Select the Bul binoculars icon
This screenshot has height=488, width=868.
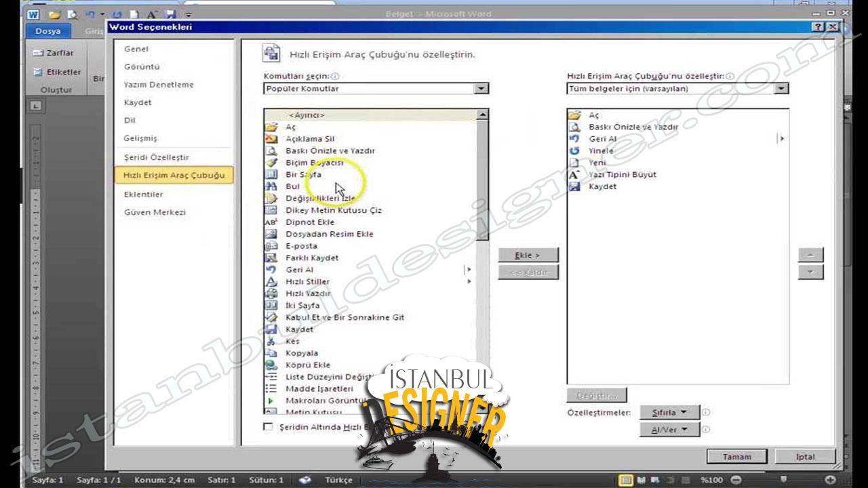coord(271,186)
